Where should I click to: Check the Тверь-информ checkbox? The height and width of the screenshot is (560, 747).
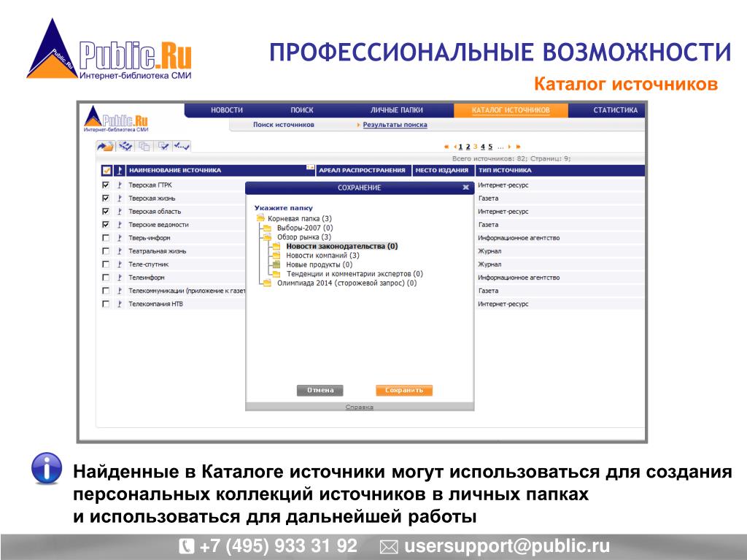click(x=106, y=238)
